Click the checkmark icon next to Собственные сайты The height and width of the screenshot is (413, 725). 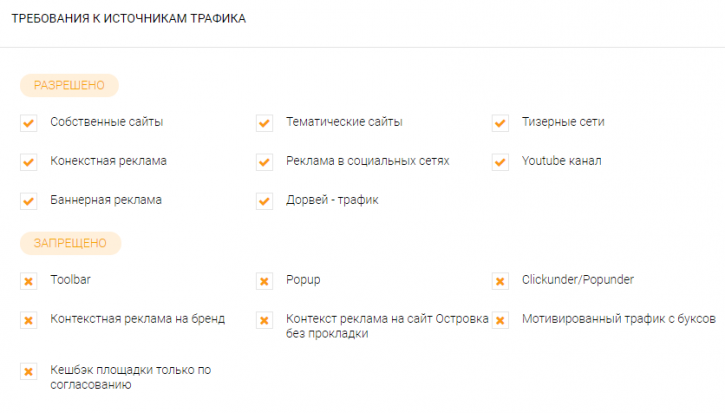click(x=29, y=123)
